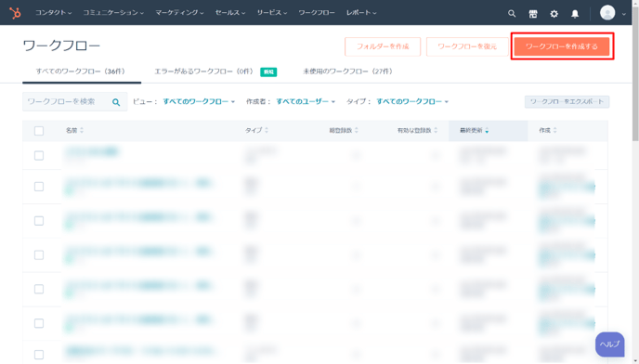
Task: Open the notifications bell
Action: tap(575, 14)
